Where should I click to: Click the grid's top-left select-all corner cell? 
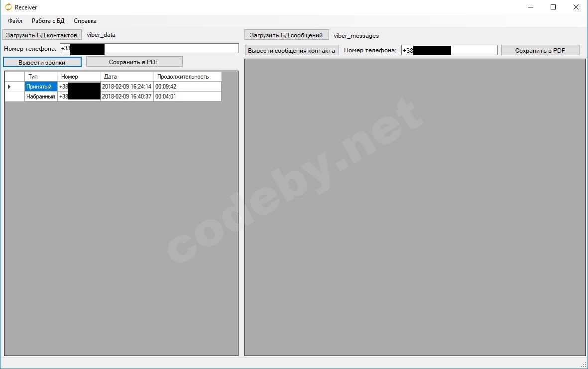click(14, 77)
